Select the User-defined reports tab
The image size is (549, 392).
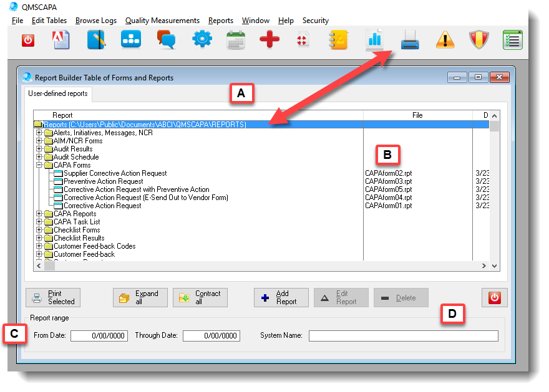pyautogui.click(x=58, y=94)
